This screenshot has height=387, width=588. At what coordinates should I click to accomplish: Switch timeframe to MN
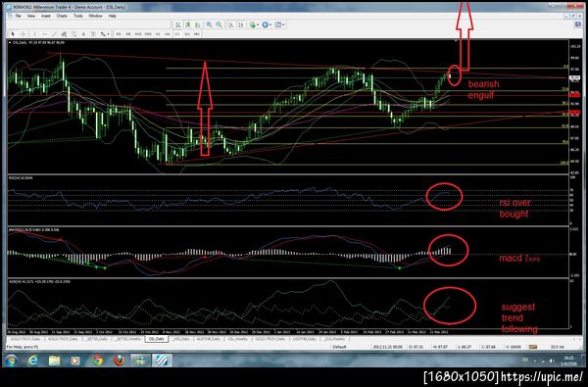coord(197,34)
